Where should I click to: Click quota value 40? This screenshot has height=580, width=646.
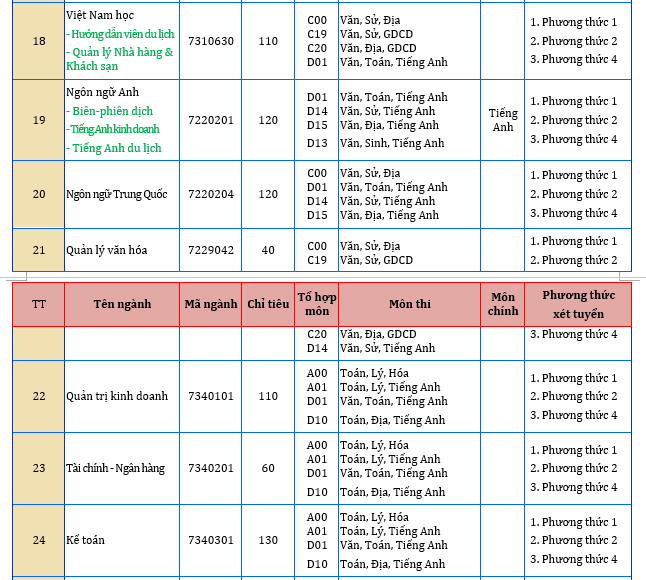click(268, 250)
